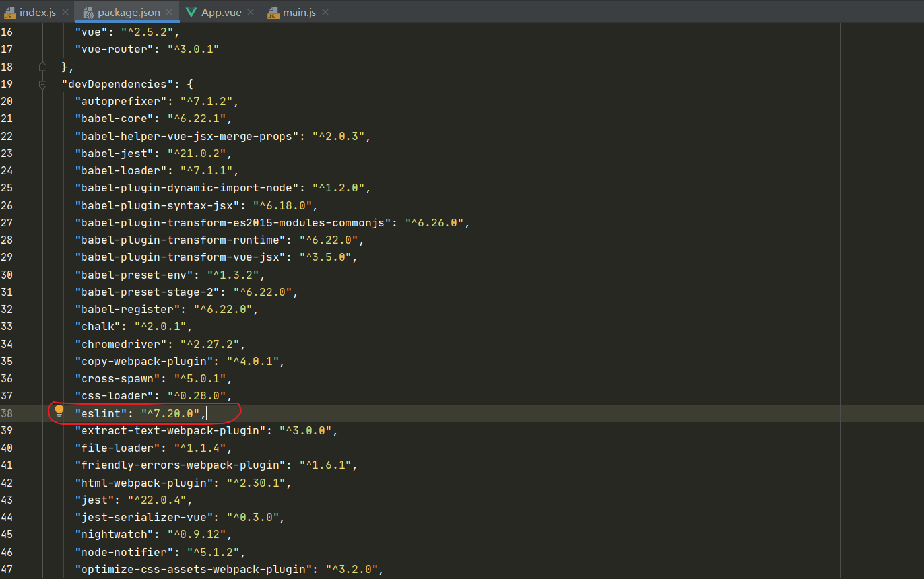
Task: Click the "chromedriver" key
Action: point(121,344)
